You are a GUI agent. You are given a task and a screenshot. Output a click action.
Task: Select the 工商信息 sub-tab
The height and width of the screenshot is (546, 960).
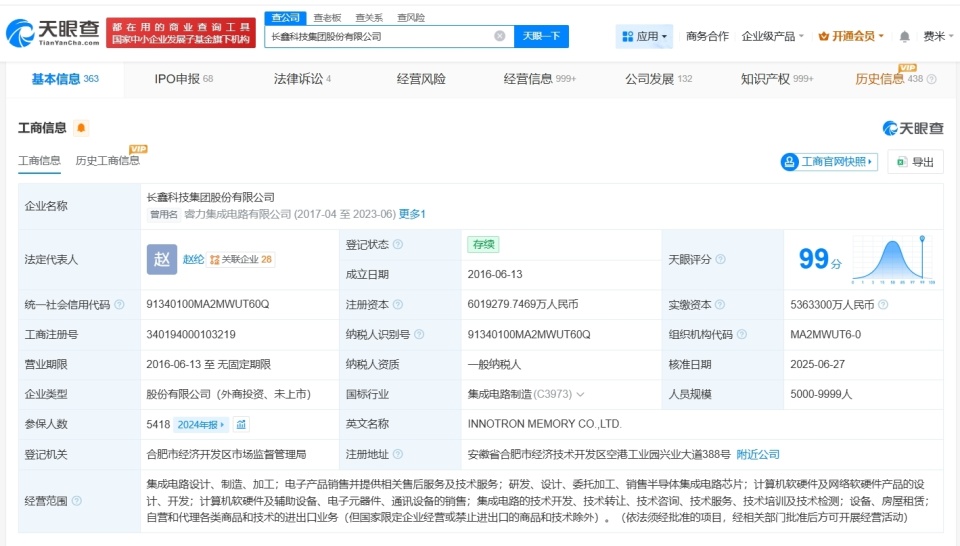point(39,161)
